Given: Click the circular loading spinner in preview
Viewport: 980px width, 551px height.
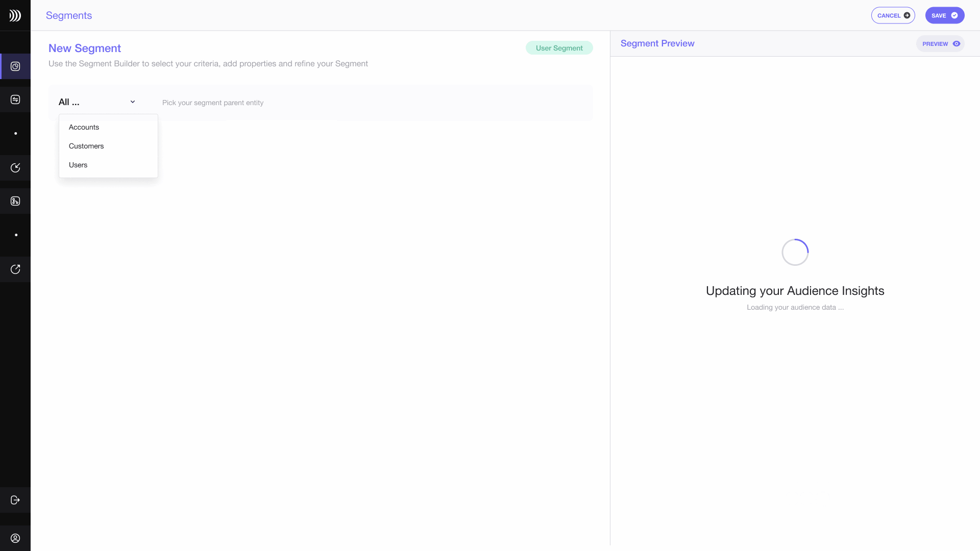Looking at the screenshot, I should [x=795, y=252].
